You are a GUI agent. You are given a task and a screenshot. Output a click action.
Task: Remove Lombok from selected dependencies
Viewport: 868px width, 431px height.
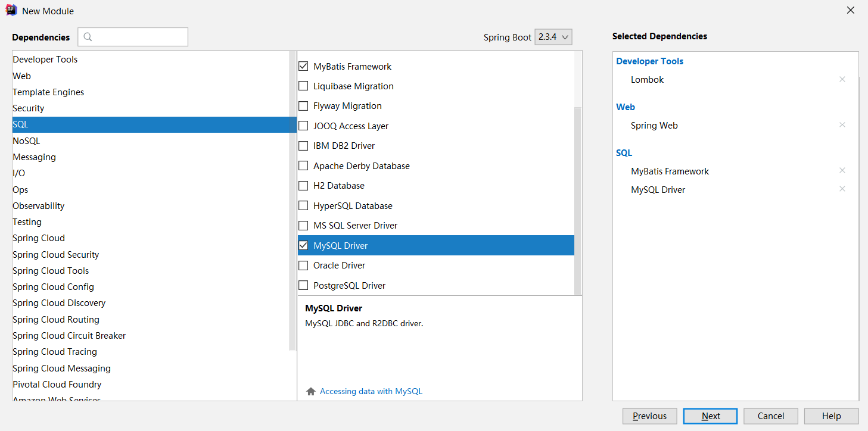click(x=842, y=79)
